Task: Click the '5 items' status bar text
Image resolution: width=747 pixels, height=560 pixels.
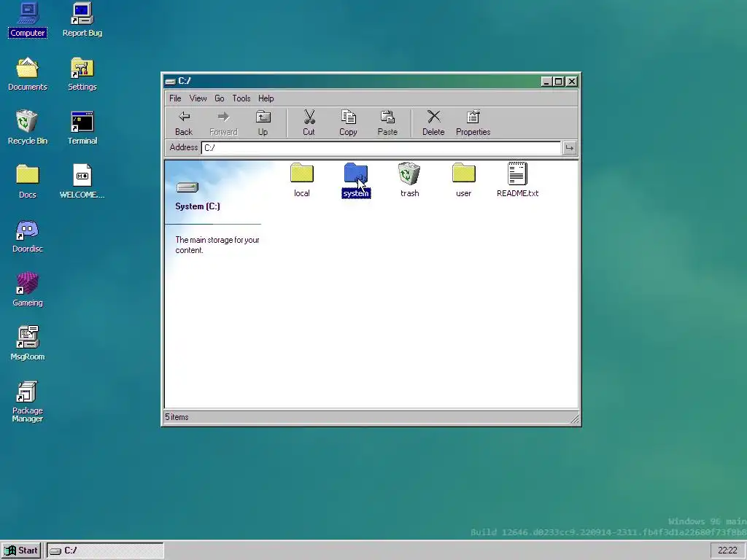Action: [x=177, y=417]
